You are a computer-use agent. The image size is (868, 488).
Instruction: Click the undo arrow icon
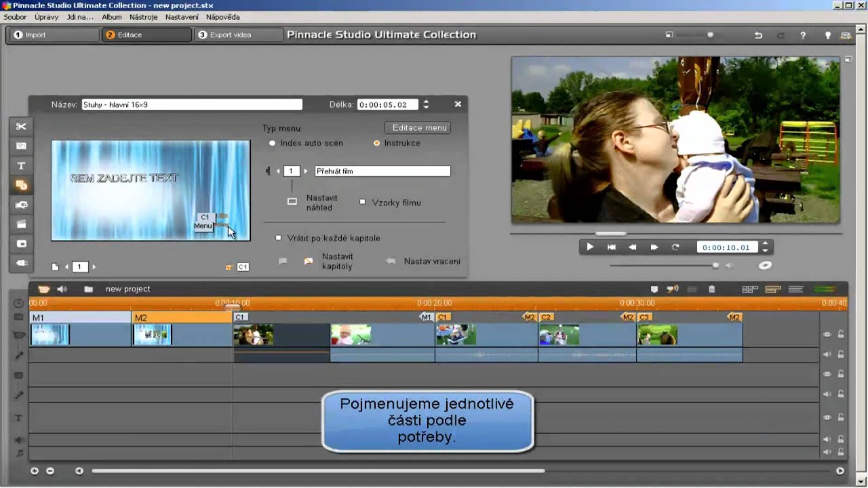759,35
